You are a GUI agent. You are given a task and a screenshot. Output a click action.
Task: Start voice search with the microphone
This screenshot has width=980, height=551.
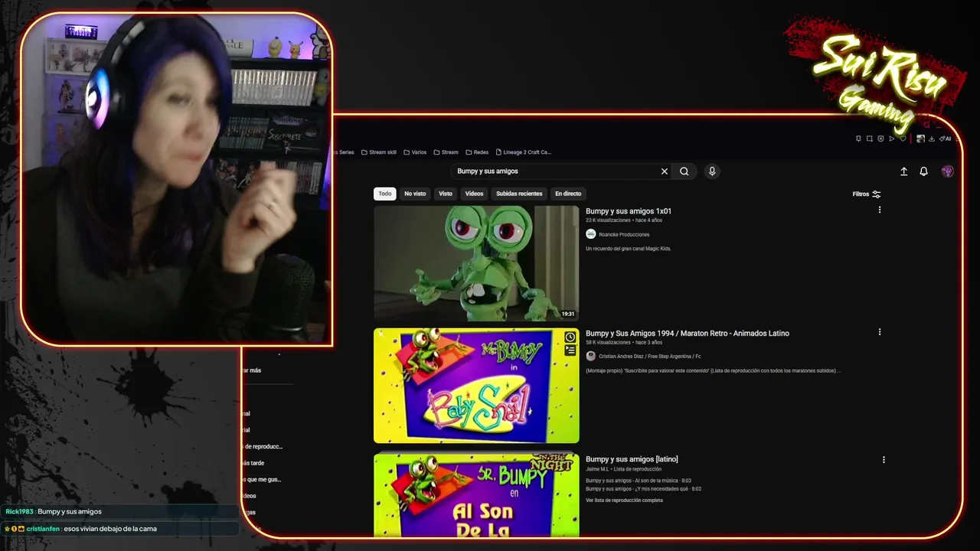[712, 171]
